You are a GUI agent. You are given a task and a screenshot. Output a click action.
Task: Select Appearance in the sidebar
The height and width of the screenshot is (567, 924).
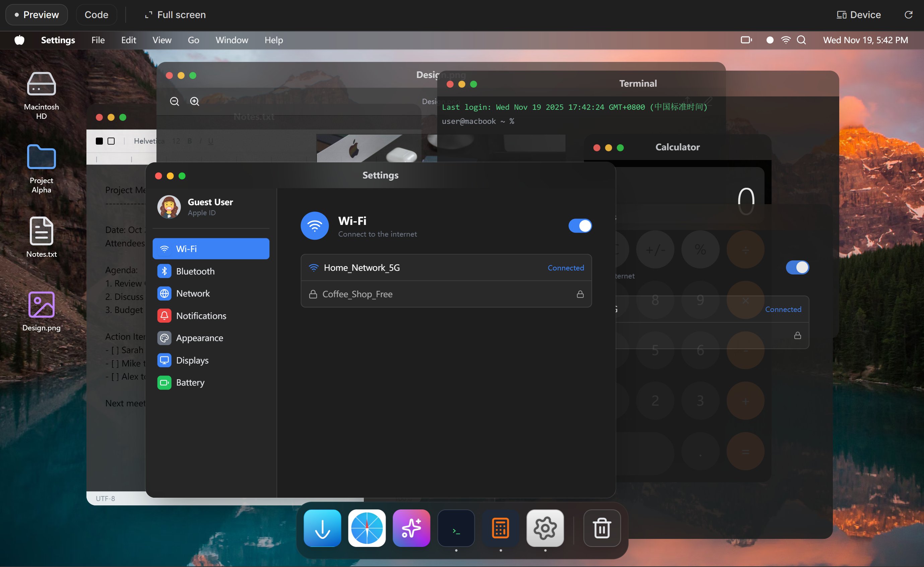199,338
